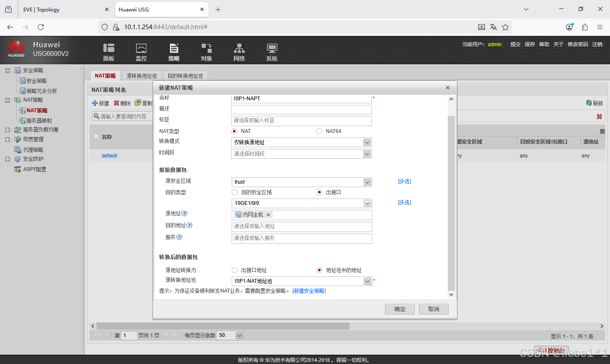Click the 删除 red cross icon
This screenshot has width=610, height=364.
(116, 103)
